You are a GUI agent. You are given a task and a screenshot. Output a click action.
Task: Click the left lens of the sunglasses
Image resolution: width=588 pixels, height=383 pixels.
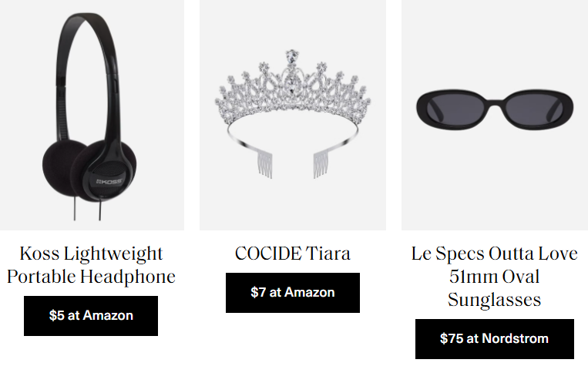click(453, 109)
